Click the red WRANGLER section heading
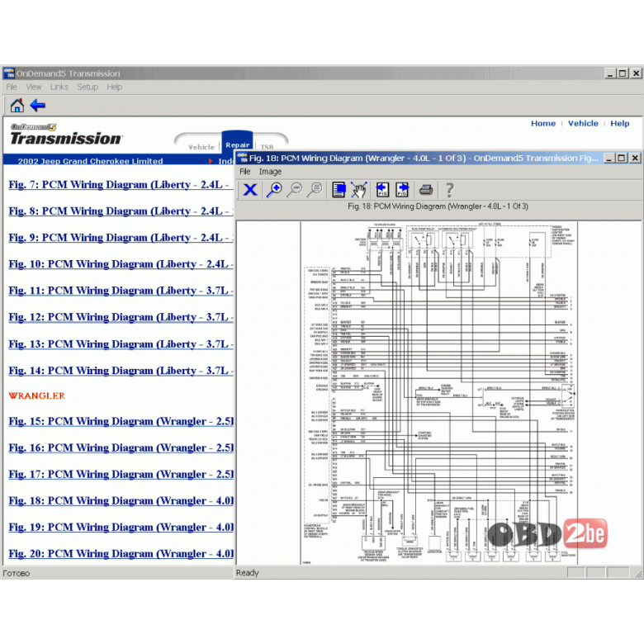This screenshot has width=644, height=644. (x=36, y=395)
